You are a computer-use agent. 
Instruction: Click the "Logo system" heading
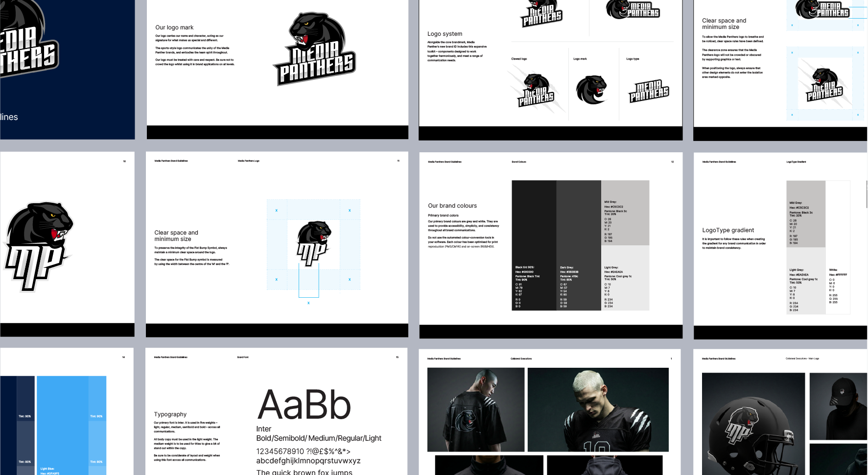[445, 34]
